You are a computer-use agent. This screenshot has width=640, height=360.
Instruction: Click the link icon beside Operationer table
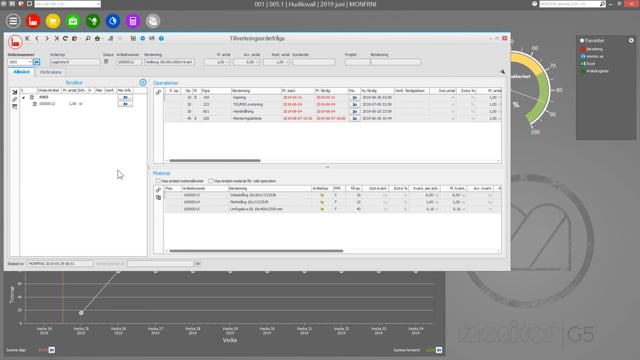click(158, 92)
